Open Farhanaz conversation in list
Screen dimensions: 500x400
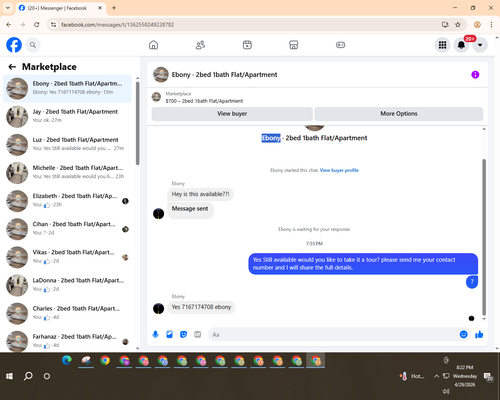(x=67, y=341)
